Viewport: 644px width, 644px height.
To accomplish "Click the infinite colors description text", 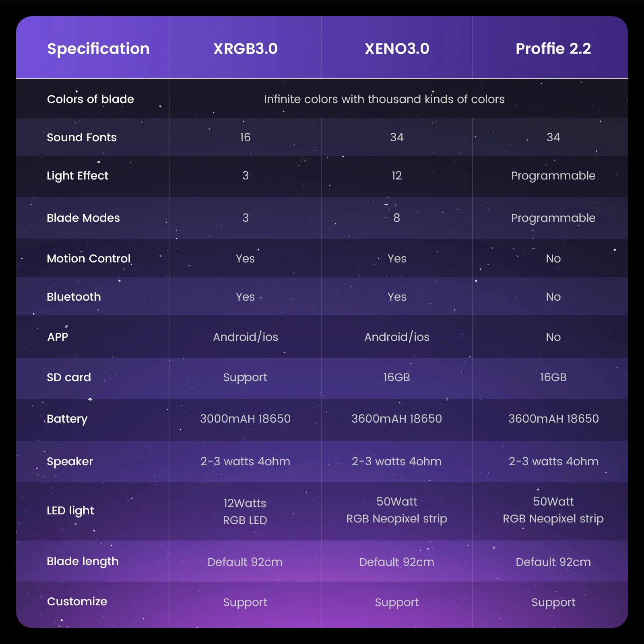I will (384, 99).
